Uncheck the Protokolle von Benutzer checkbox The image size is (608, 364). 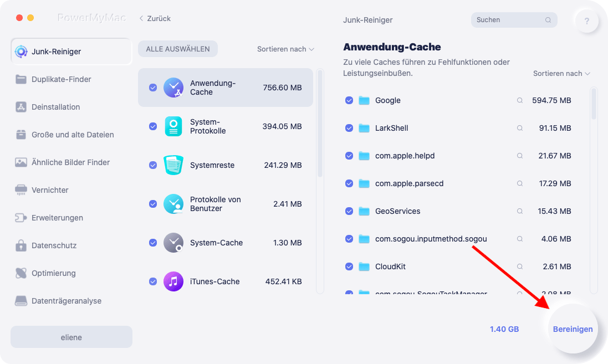click(x=153, y=204)
